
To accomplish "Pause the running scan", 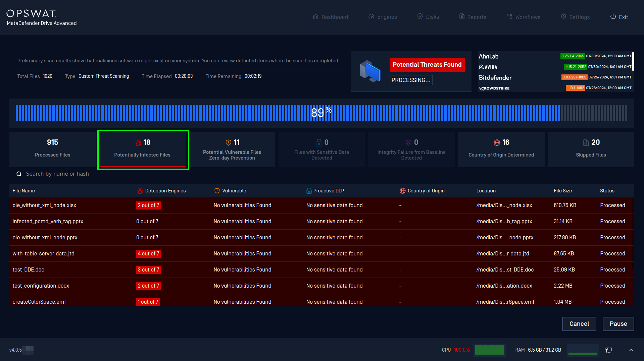I will click(618, 324).
